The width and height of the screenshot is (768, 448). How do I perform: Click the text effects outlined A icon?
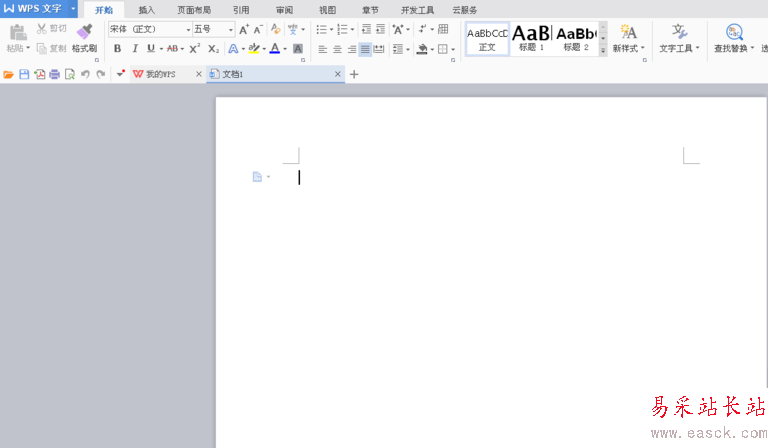[233, 48]
